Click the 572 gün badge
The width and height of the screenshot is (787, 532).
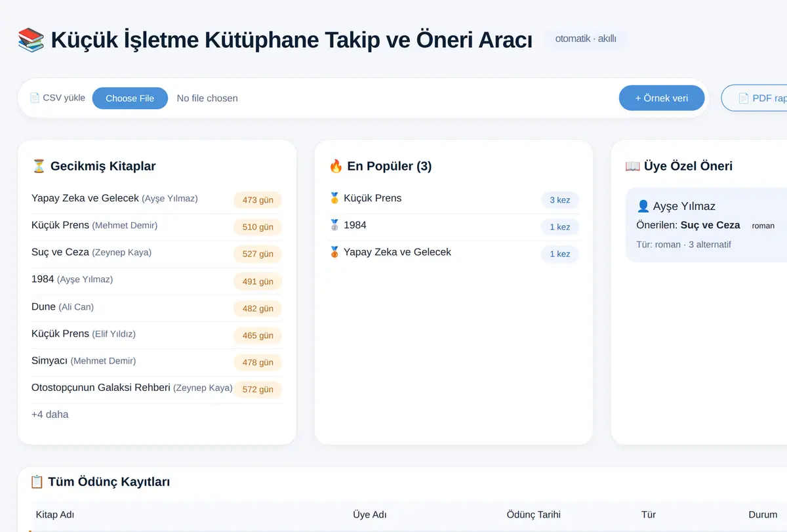pos(258,389)
